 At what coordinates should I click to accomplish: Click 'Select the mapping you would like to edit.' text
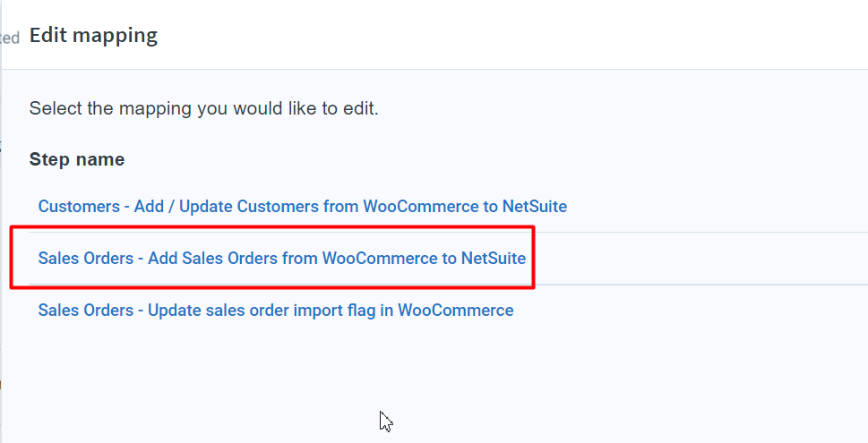[203, 108]
